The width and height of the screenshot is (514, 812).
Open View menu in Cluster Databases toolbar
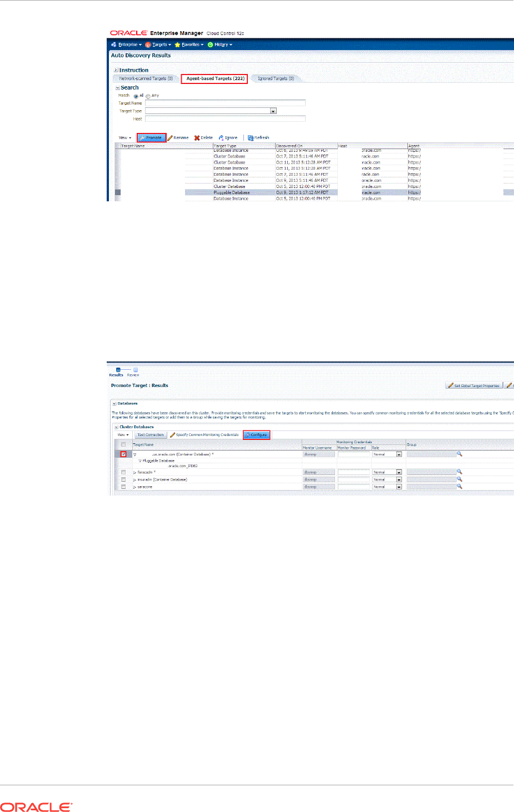[x=123, y=435]
